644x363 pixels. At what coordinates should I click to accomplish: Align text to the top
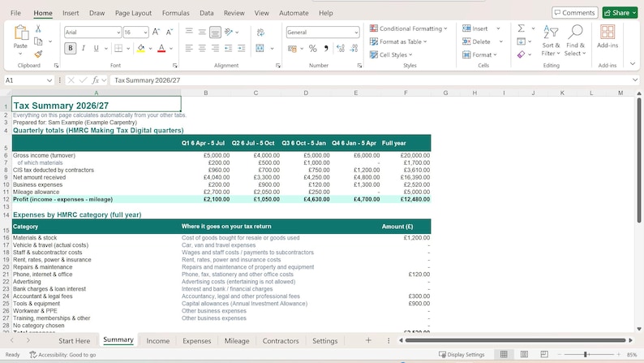(189, 32)
